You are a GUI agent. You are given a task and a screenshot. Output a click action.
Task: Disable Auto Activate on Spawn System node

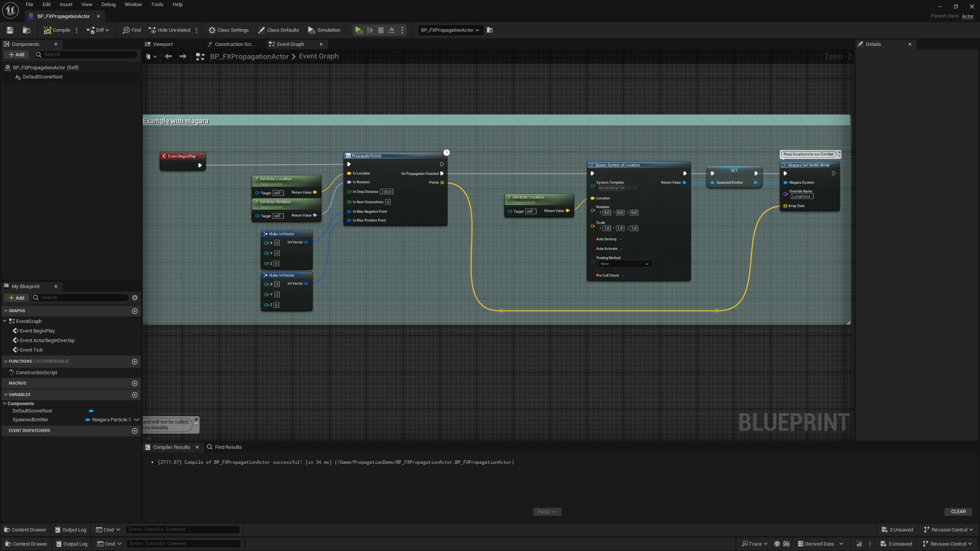click(x=621, y=248)
